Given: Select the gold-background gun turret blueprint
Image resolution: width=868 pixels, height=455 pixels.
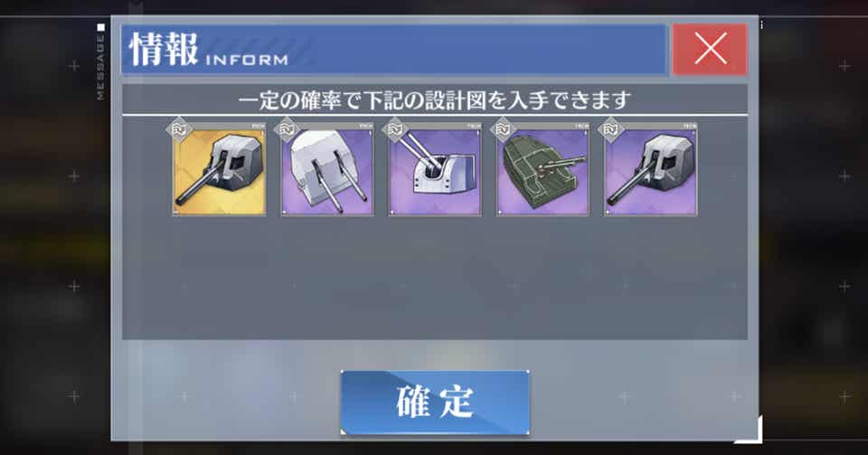Looking at the screenshot, I should (219, 169).
